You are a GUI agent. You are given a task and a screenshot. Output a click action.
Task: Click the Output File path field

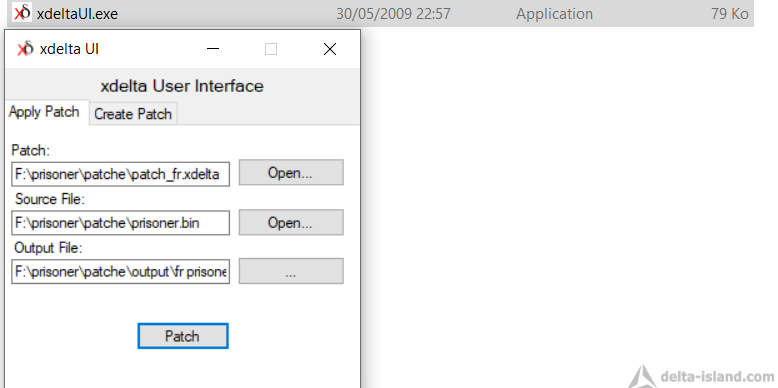point(121,271)
